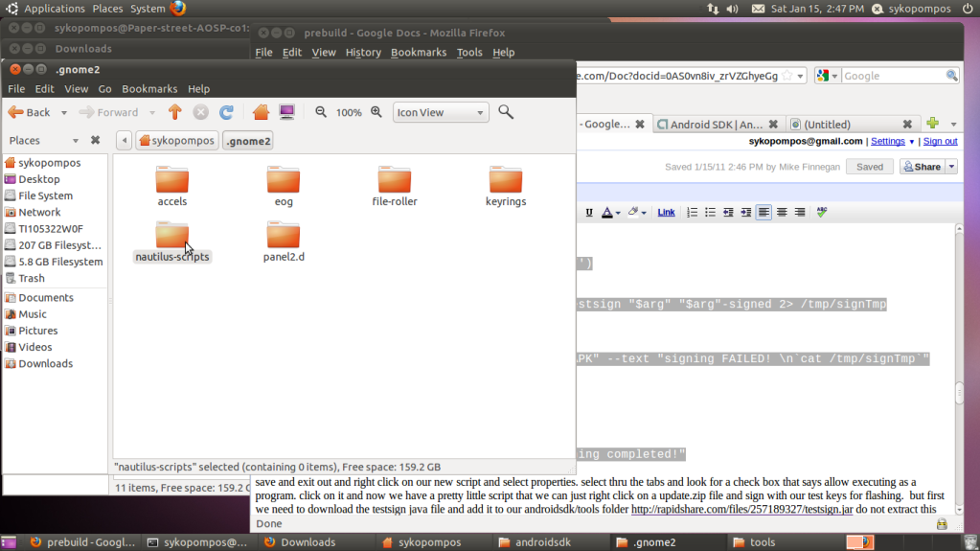Right align text in Google Docs
The image size is (980, 551).
[800, 213]
